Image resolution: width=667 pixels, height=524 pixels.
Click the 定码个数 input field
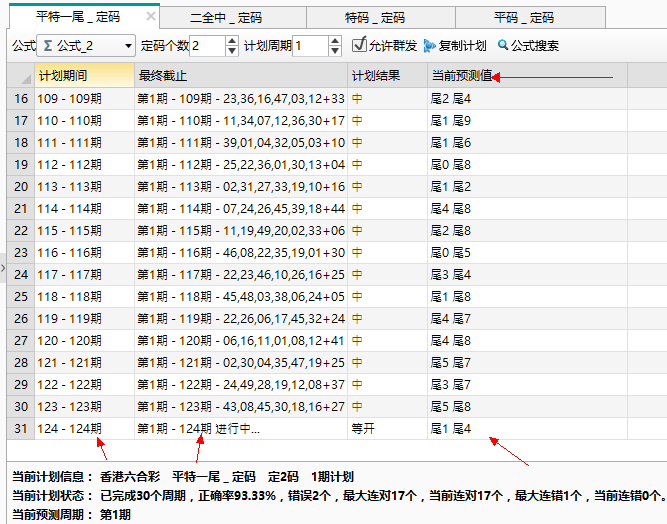(207, 46)
